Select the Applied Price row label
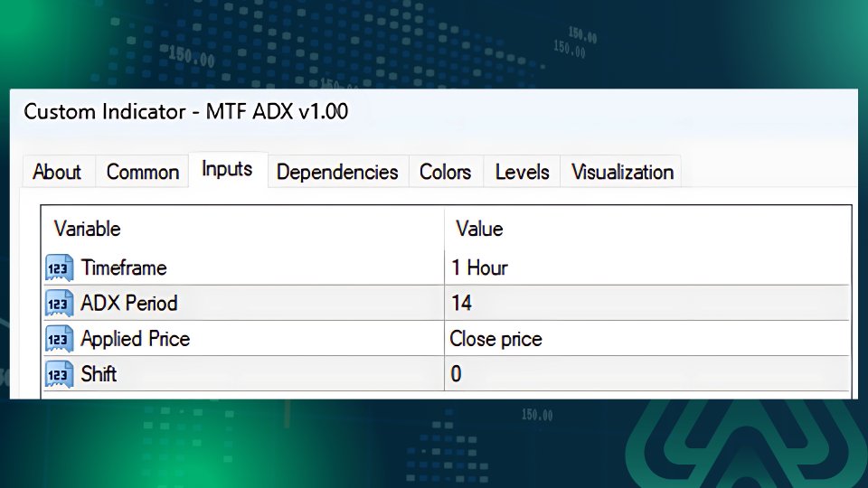This screenshot has height=488, width=868. pos(136,339)
